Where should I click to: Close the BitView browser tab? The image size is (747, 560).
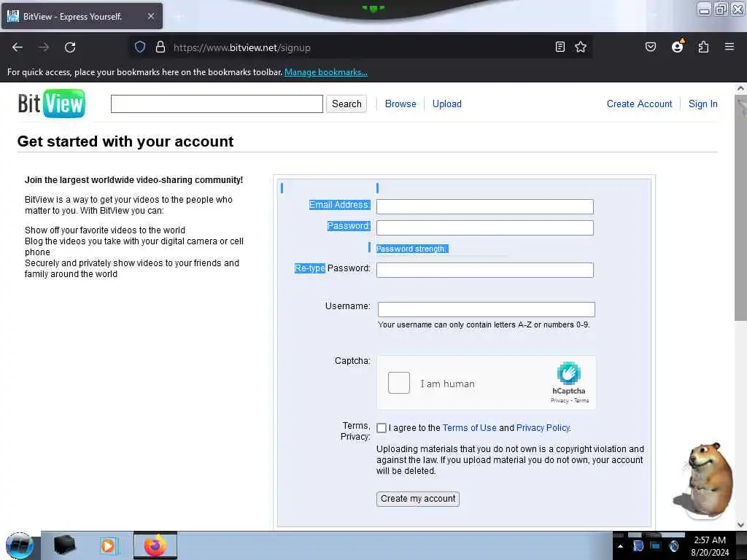pyautogui.click(x=150, y=16)
